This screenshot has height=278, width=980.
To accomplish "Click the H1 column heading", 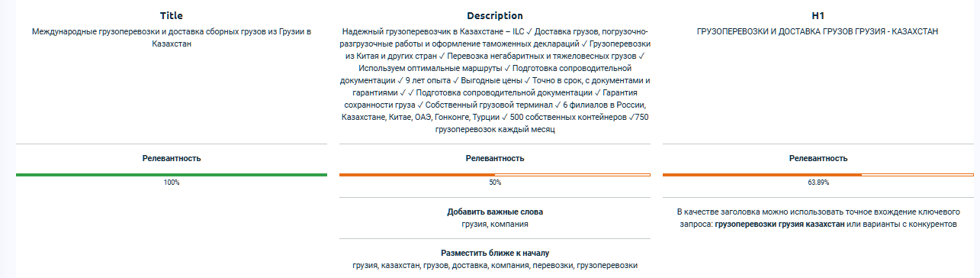I will [x=818, y=15].
